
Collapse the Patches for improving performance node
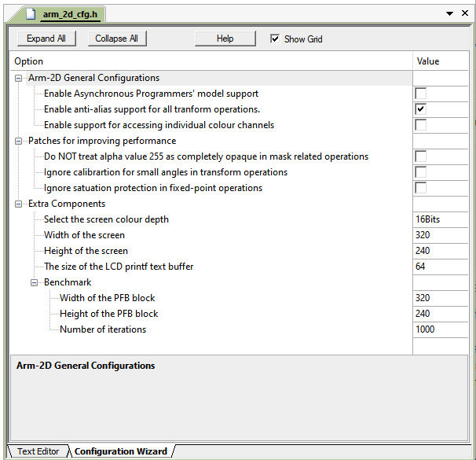(19, 141)
